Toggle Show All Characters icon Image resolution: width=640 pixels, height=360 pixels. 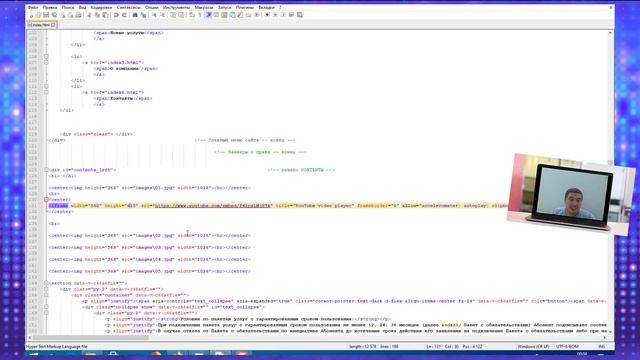click(x=200, y=15)
